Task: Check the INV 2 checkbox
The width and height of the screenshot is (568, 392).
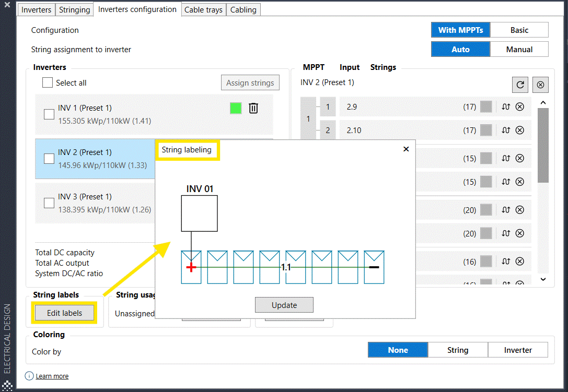Action: pyautogui.click(x=49, y=158)
